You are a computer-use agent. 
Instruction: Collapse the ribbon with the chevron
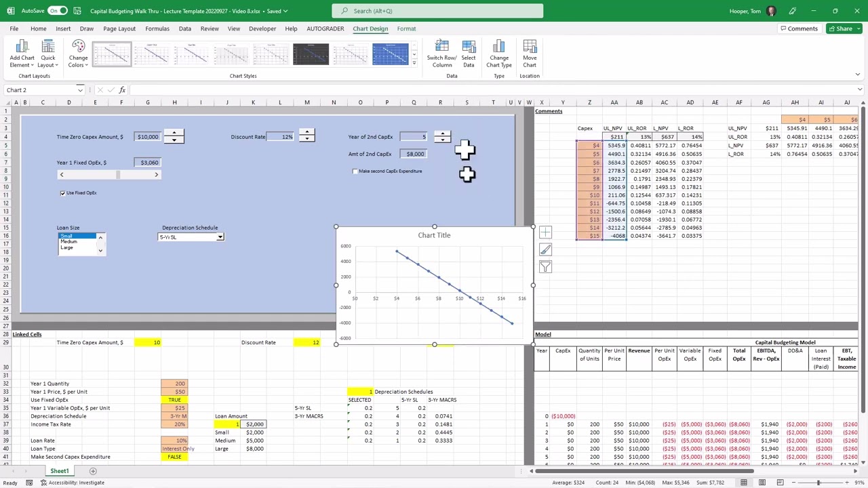858,74
